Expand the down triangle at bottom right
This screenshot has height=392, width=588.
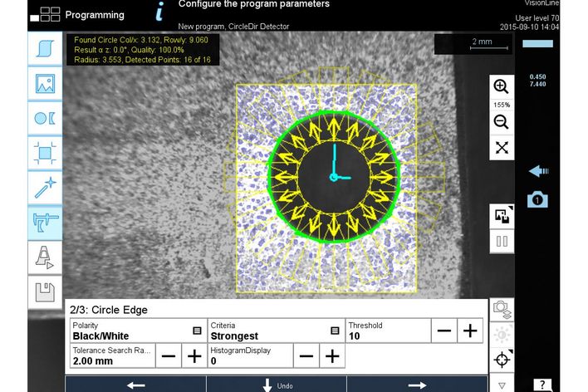point(502,385)
